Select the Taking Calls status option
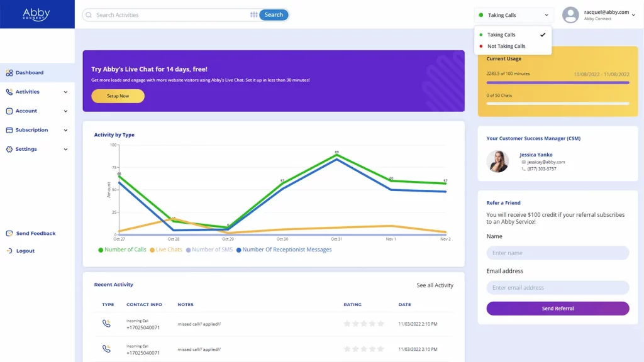 pos(501,35)
